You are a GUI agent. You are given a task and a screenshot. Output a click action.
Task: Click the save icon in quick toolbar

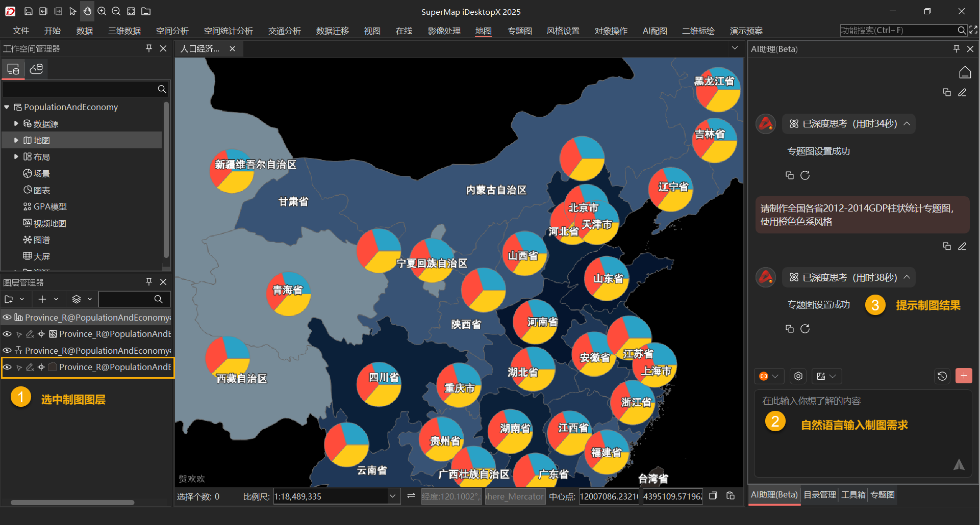click(x=29, y=11)
